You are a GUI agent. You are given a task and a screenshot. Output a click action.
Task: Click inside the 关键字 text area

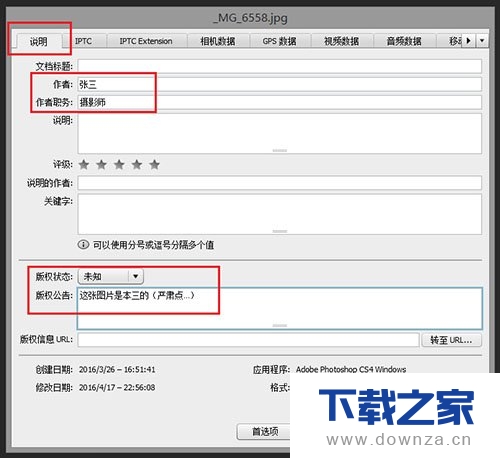coord(280,214)
